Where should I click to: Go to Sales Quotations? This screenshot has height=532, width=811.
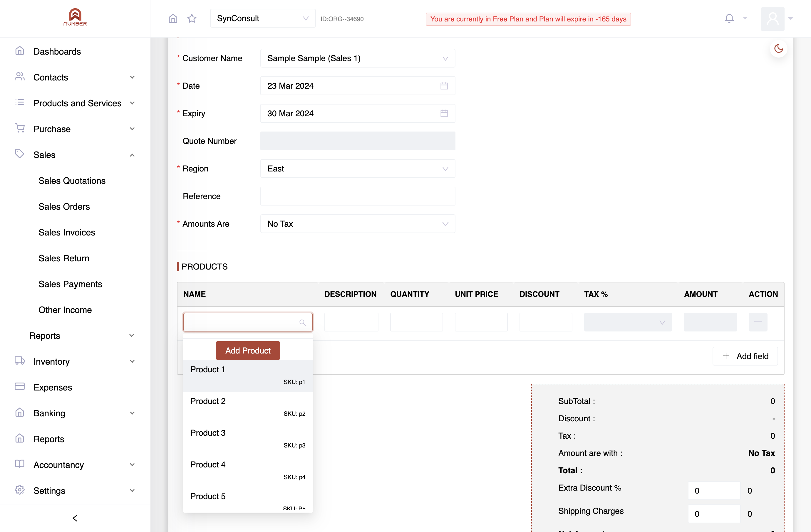[x=72, y=181]
